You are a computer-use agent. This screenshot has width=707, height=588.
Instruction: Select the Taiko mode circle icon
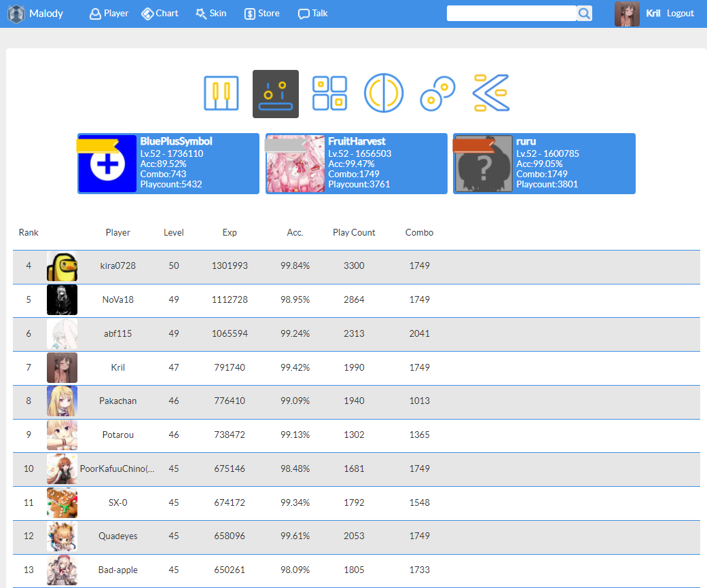(x=384, y=93)
